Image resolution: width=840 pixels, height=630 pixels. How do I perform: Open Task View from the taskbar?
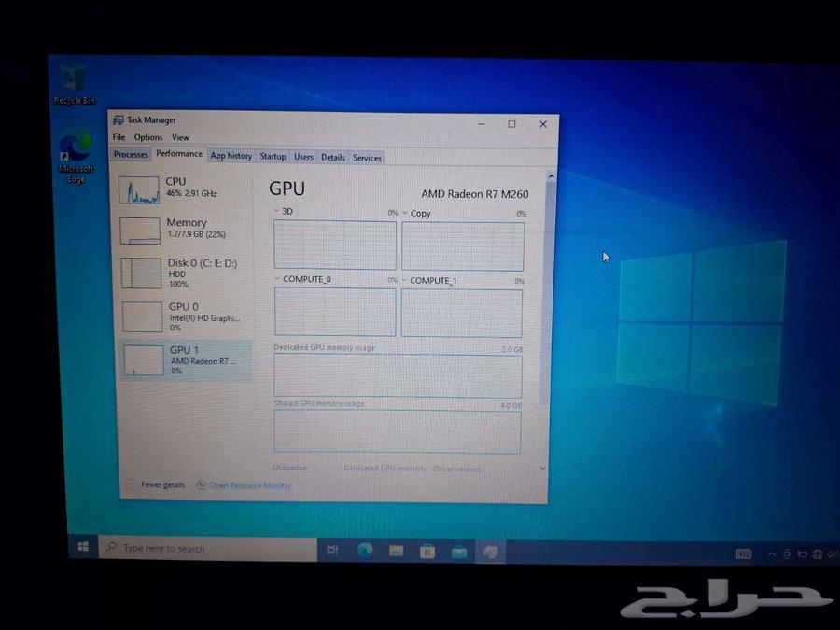332,550
